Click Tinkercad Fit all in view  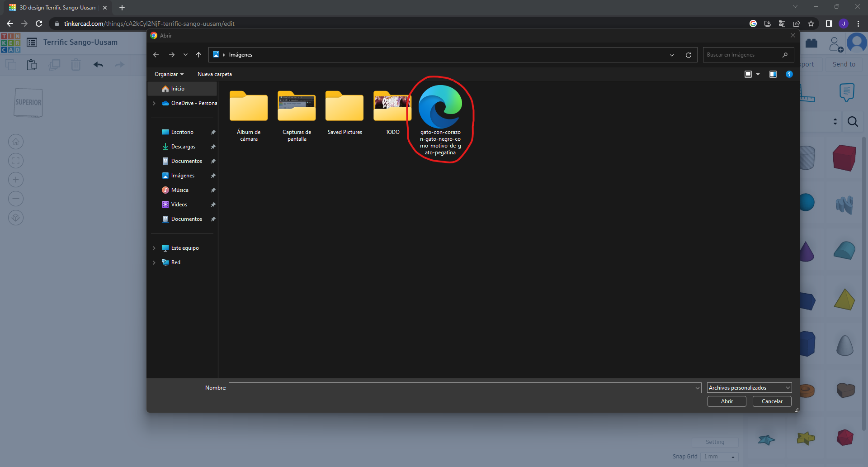tap(16, 161)
